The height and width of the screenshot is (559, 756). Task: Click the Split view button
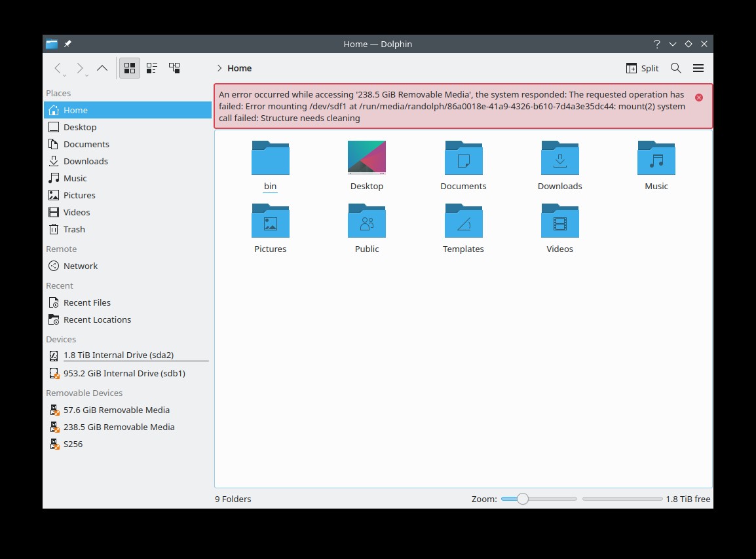[x=642, y=68]
